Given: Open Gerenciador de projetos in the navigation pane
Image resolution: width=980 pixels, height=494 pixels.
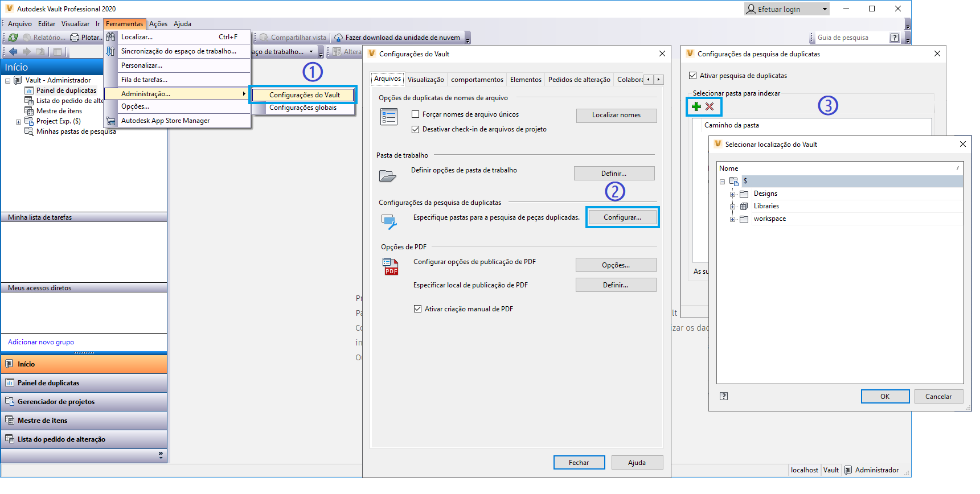Looking at the screenshot, I should coord(84,402).
